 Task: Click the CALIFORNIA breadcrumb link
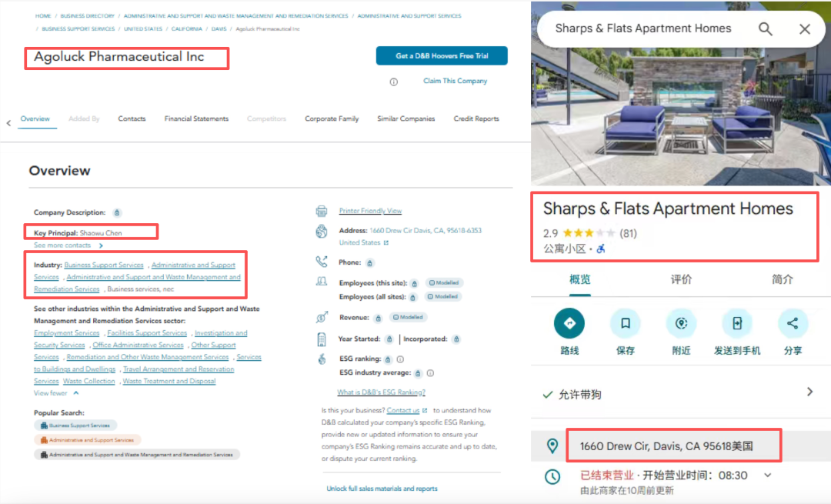pos(186,29)
